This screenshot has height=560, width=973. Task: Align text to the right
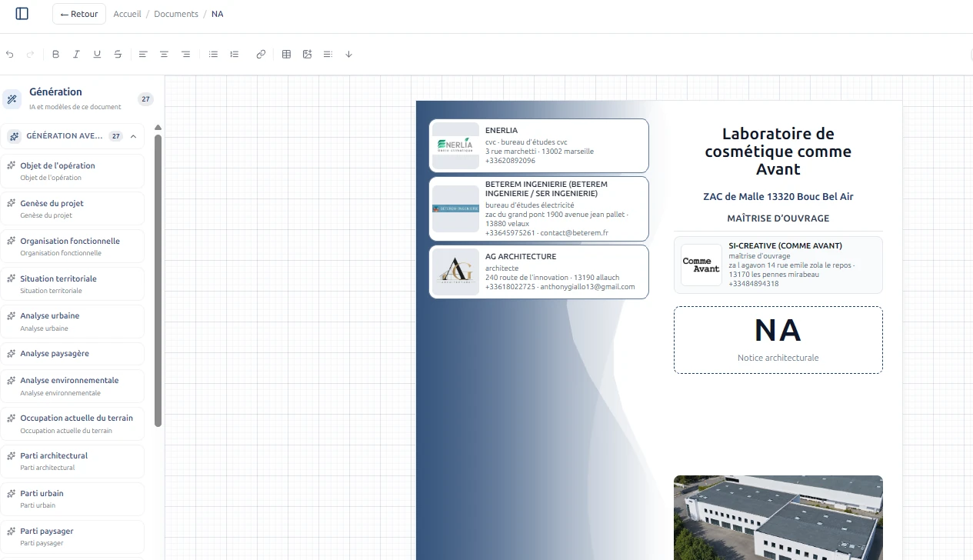pos(185,55)
